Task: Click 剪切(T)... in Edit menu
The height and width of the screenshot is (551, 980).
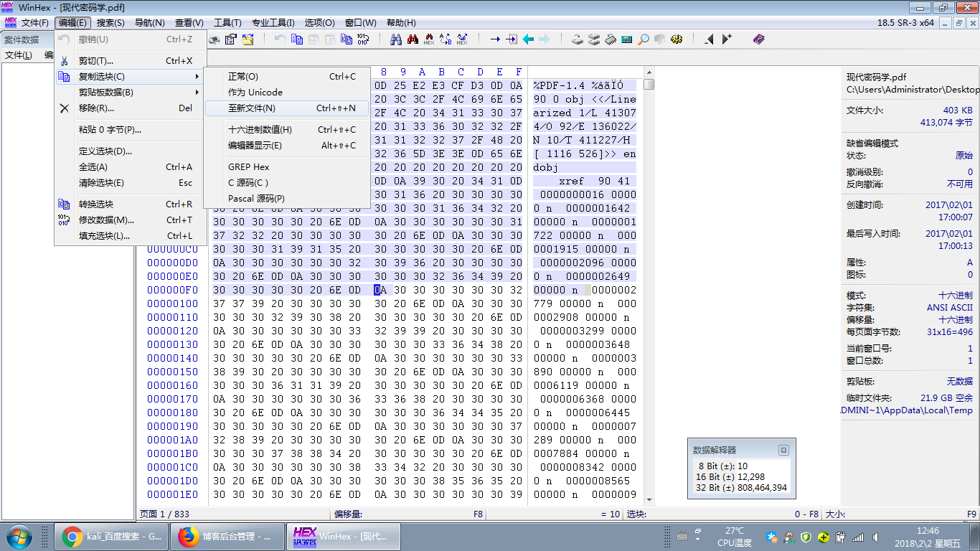Action: [x=131, y=61]
